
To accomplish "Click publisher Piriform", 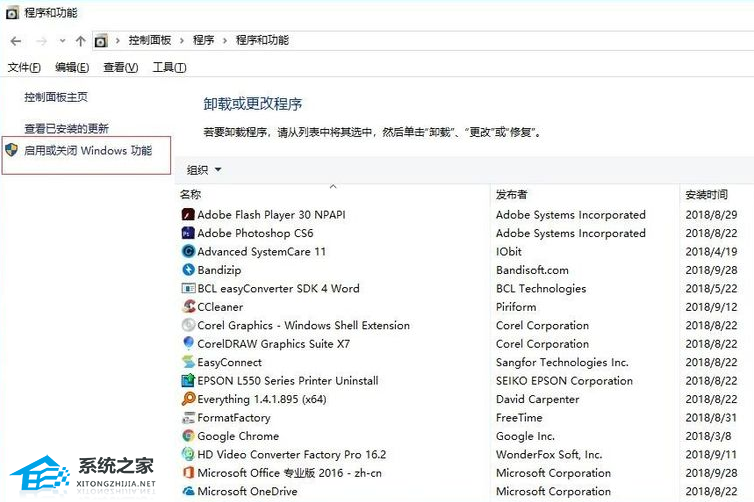I will tap(516, 307).
